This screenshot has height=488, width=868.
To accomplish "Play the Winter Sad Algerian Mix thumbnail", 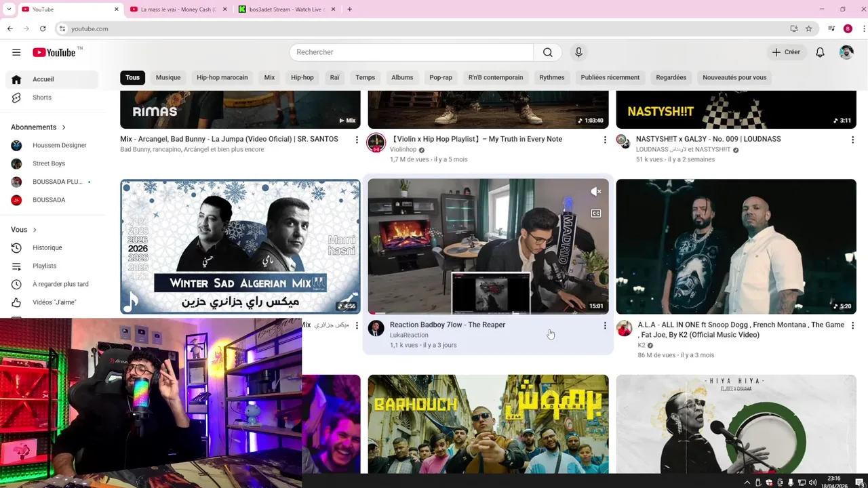I will [x=240, y=247].
